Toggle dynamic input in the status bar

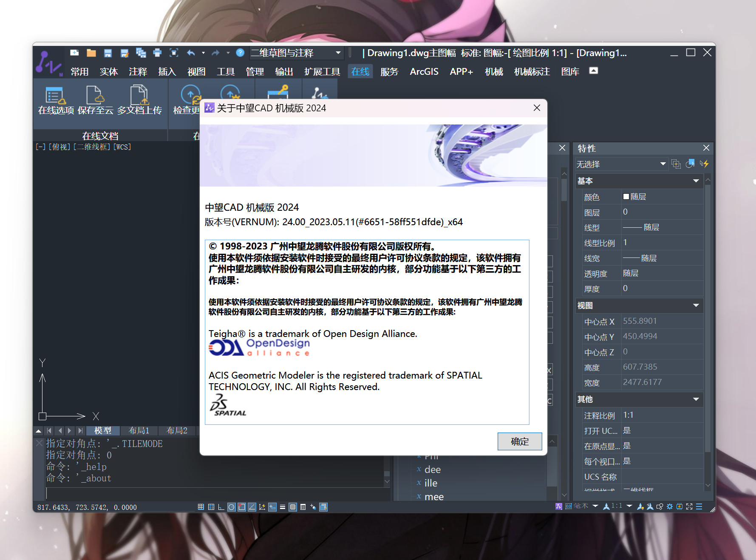[272, 507]
